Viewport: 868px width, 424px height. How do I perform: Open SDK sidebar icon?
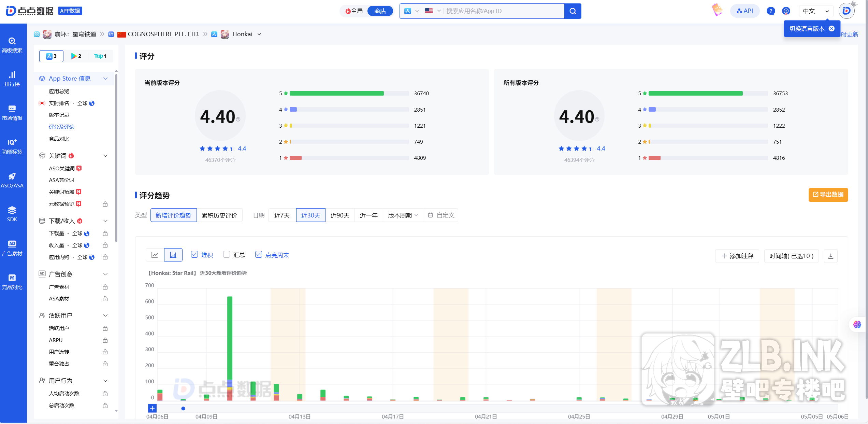pyautogui.click(x=12, y=214)
